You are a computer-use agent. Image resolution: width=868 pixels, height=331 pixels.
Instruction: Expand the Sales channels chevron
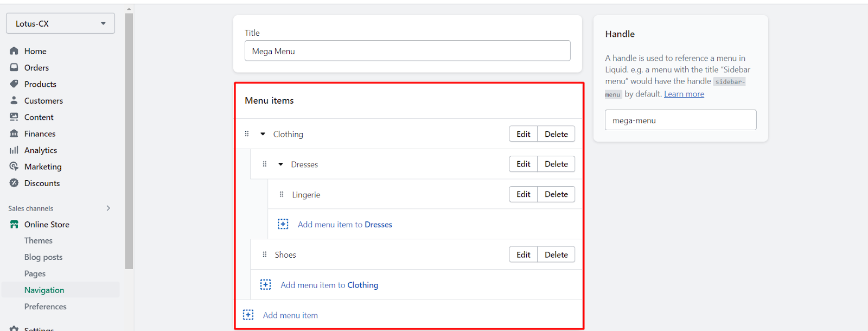point(108,208)
